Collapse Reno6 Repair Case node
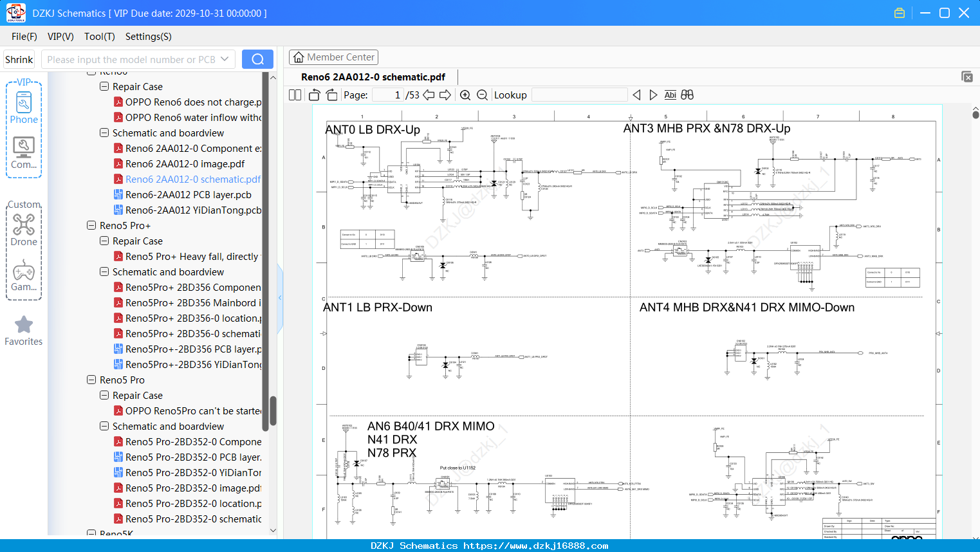This screenshot has width=980, height=552. [104, 86]
